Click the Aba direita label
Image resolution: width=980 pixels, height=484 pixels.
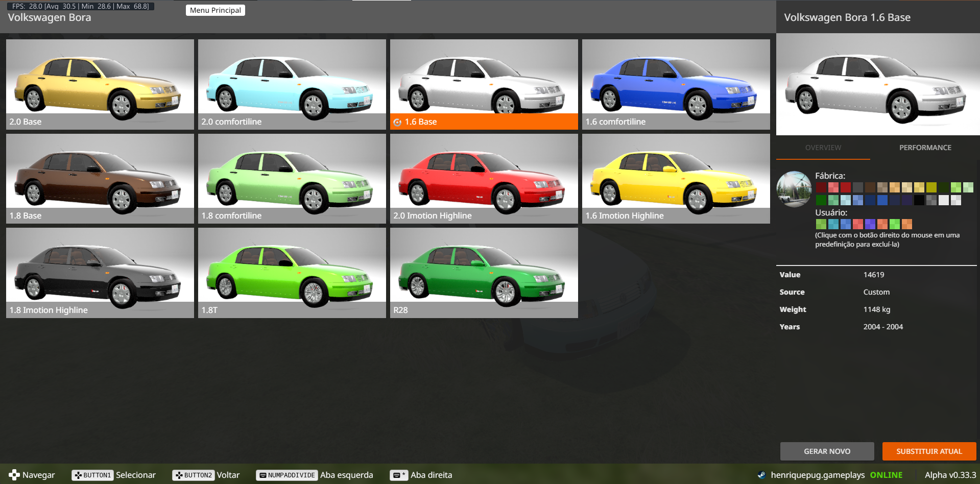coord(432,475)
